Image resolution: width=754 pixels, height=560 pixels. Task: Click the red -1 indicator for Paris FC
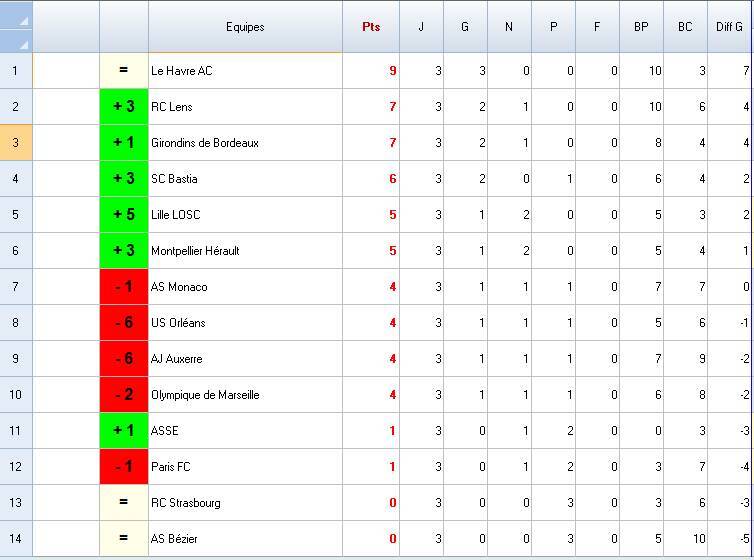[x=124, y=467]
